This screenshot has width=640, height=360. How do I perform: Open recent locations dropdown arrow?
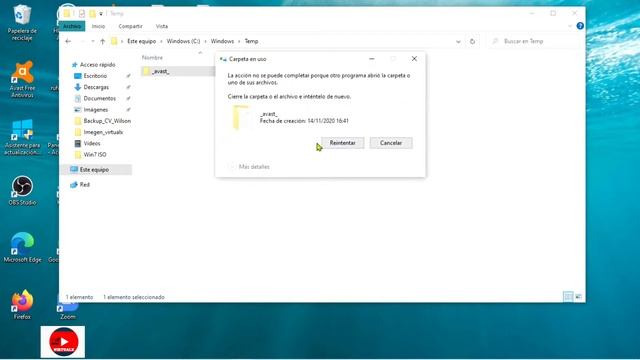click(x=93, y=41)
